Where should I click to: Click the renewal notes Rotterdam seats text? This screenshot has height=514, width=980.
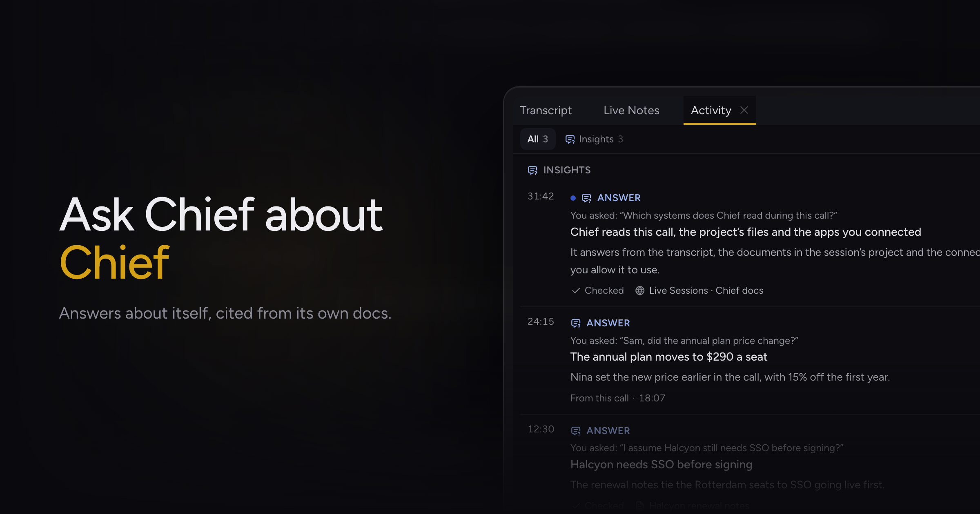pos(727,485)
